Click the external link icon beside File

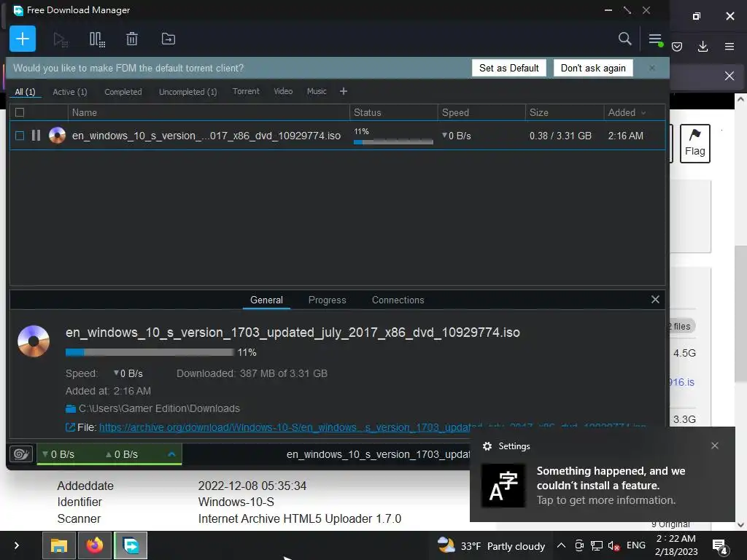pos(70,427)
